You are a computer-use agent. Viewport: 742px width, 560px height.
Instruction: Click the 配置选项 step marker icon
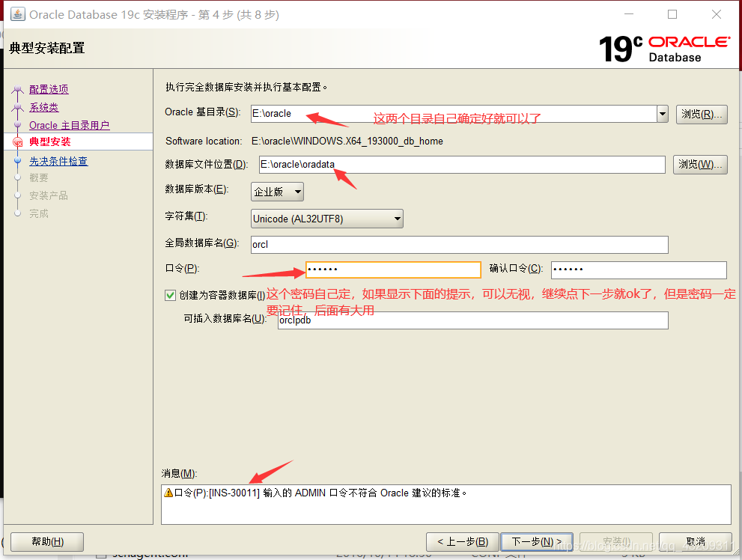(x=18, y=88)
